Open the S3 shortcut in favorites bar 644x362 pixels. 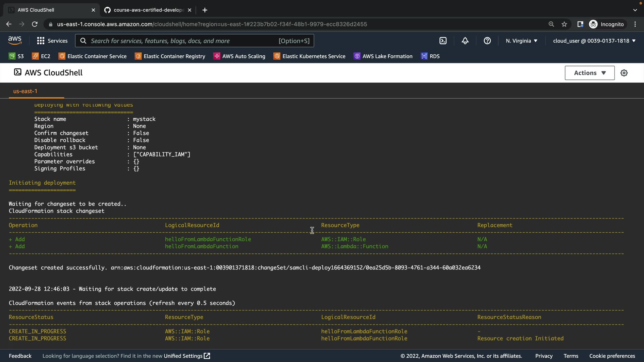(16, 56)
